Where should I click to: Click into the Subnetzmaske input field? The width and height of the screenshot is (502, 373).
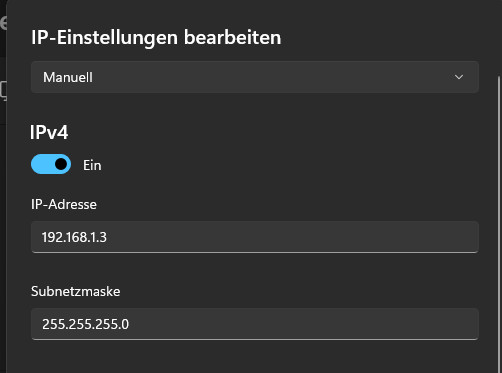[x=255, y=324]
